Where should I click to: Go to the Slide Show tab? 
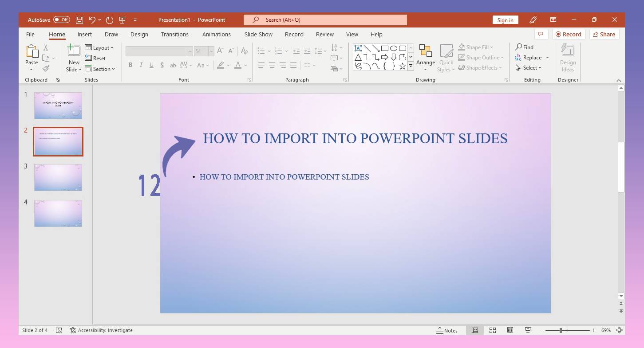258,34
